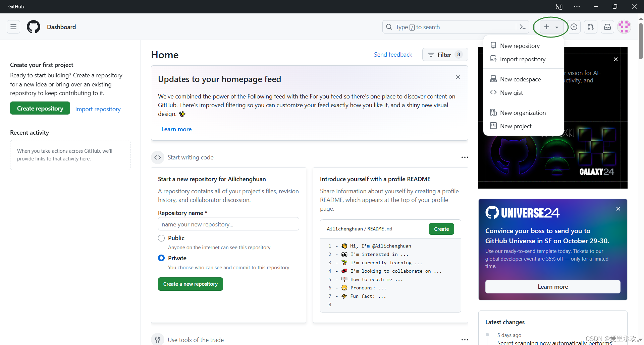
Task: Open the Issues icon in header
Action: 574,27
